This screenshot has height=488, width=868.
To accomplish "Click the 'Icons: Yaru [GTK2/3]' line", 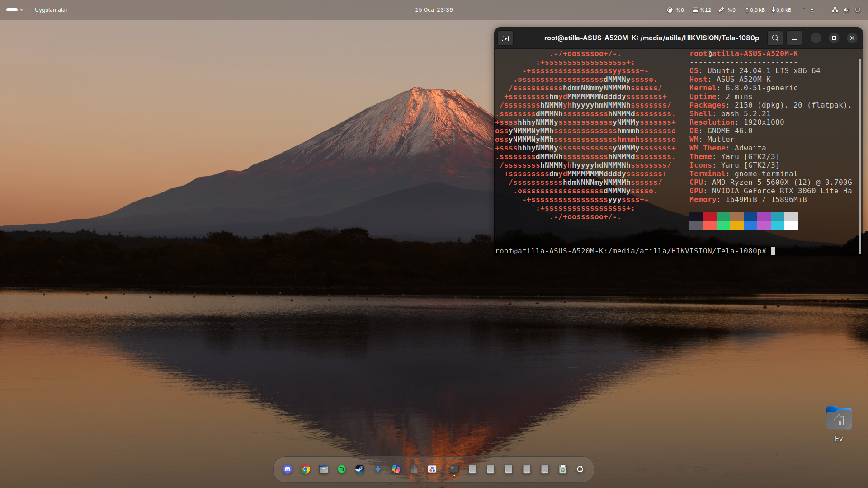I will [734, 165].
